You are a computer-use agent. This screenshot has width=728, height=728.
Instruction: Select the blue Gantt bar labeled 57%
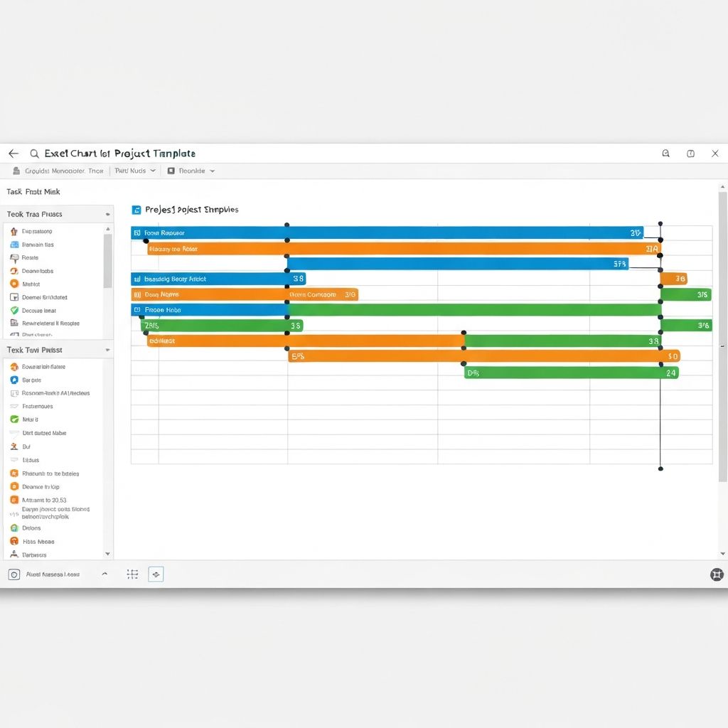(x=458, y=264)
